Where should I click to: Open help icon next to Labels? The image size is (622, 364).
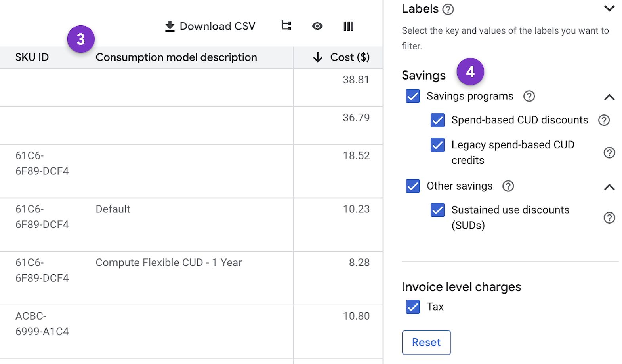[448, 9]
